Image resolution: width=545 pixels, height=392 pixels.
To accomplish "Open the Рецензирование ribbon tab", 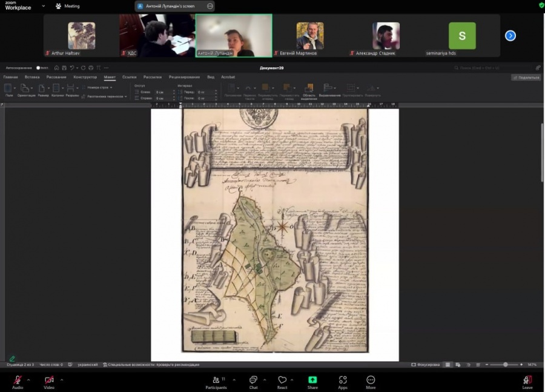I will (184, 77).
